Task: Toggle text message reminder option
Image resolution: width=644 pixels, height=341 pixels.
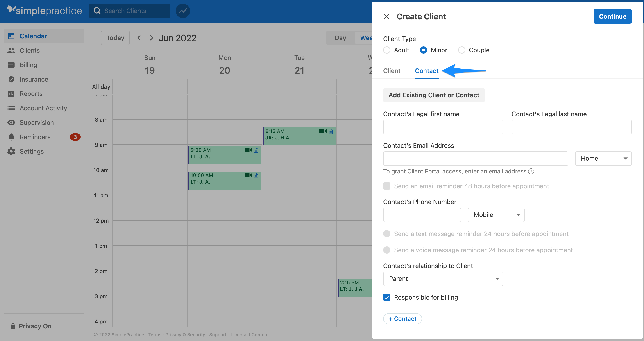Action: click(387, 234)
